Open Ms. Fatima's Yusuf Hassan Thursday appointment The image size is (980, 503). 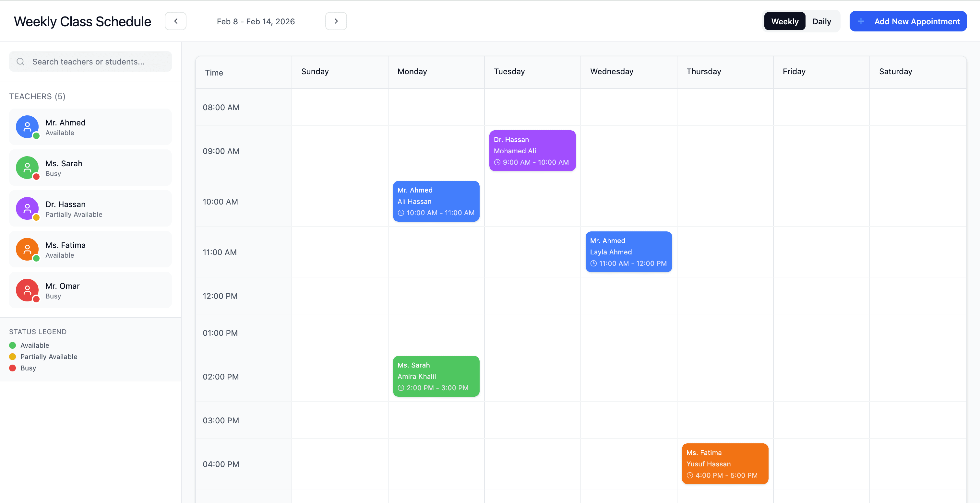click(725, 464)
